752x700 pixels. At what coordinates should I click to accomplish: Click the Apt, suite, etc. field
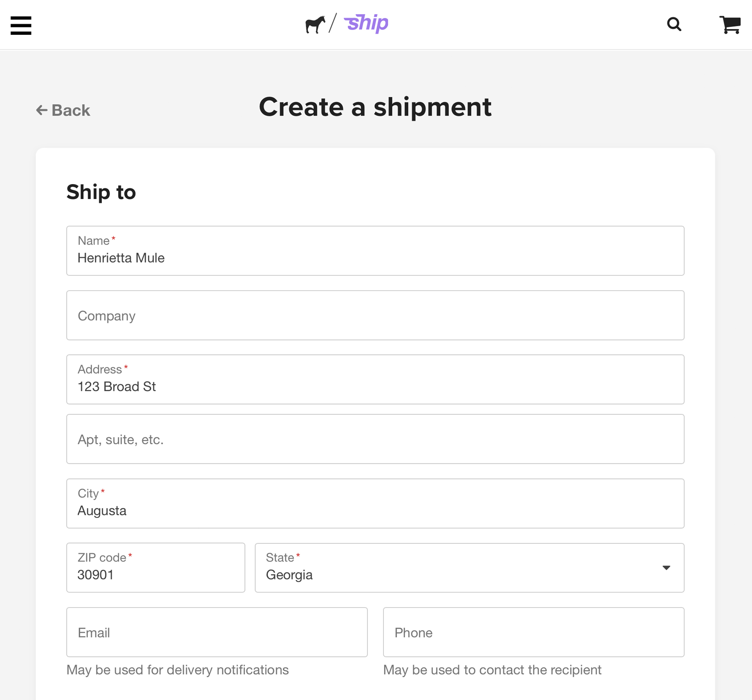pyautogui.click(x=375, y=439)
